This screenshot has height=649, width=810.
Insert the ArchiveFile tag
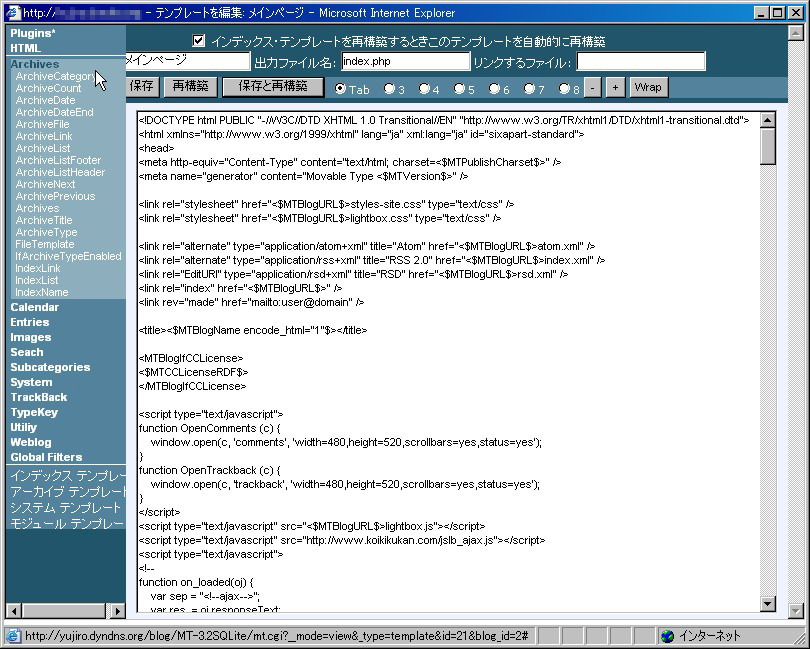[x=42, y=124]
